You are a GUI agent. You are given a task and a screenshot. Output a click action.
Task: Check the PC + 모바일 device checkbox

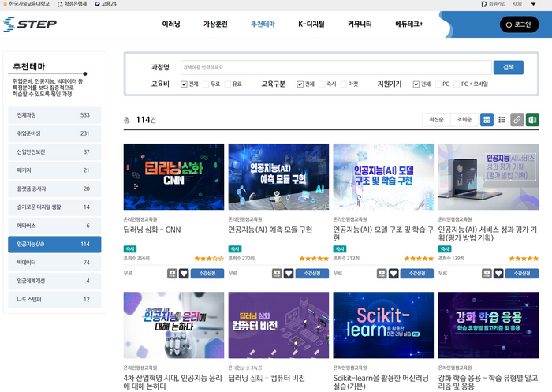click(x=457, y=84)
